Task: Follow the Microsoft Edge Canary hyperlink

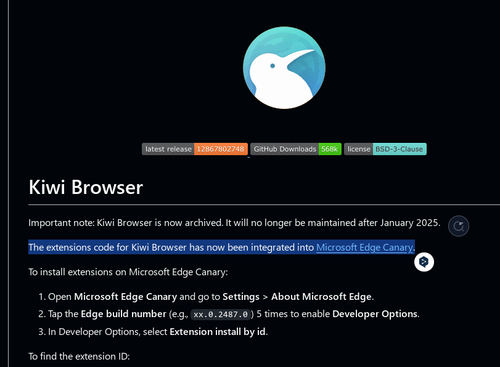Action: pos(364,247)
